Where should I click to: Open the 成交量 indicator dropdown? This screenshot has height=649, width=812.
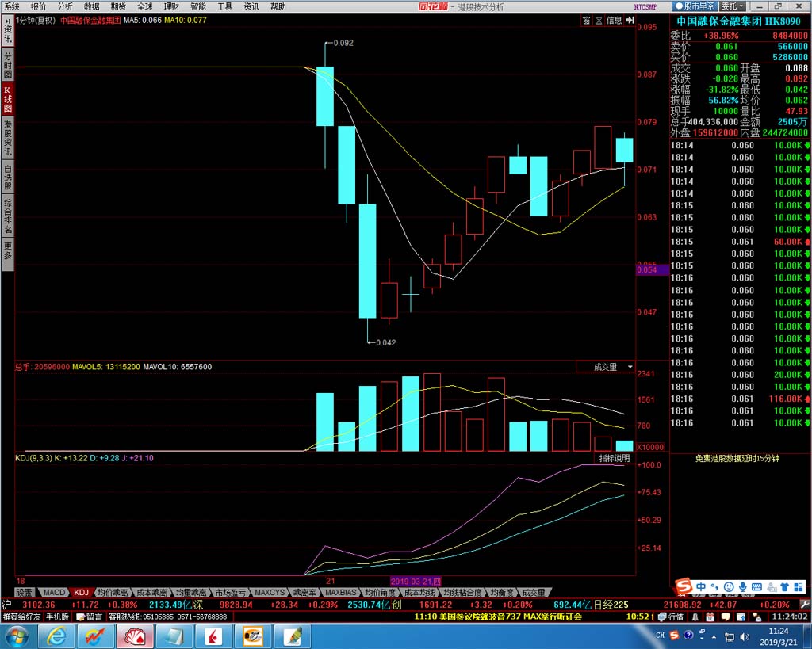tap(605, 367)
